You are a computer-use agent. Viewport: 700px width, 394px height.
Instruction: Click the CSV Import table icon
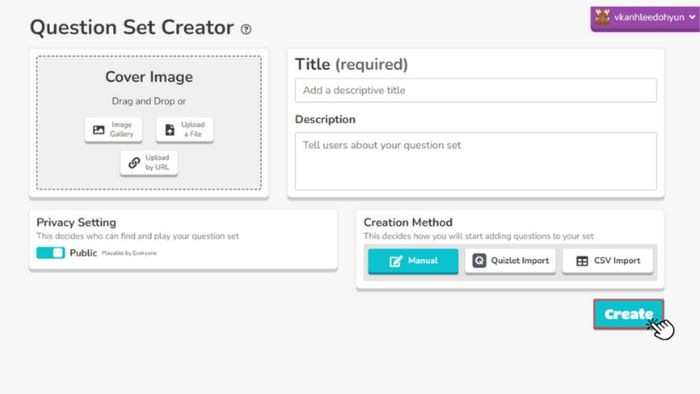coord(582,261)
